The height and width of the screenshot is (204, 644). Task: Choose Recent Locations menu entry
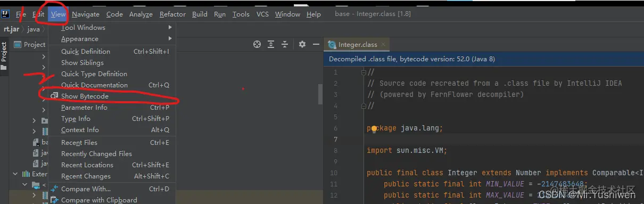tap(112, 165)
